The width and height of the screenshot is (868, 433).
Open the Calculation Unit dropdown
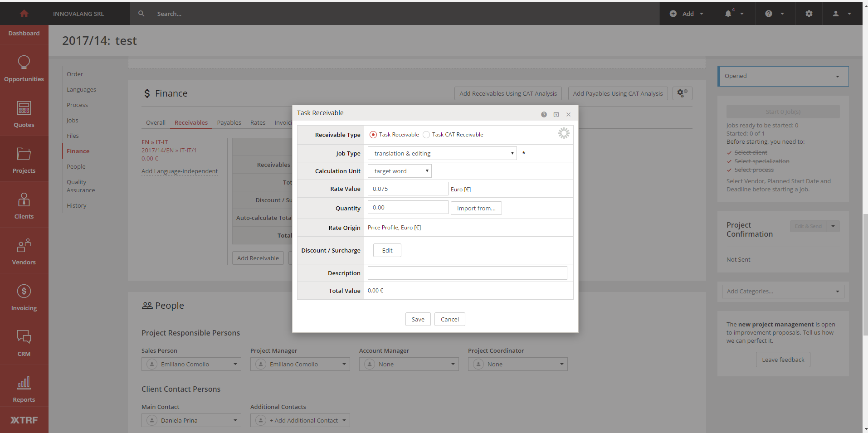click(400, 171)
